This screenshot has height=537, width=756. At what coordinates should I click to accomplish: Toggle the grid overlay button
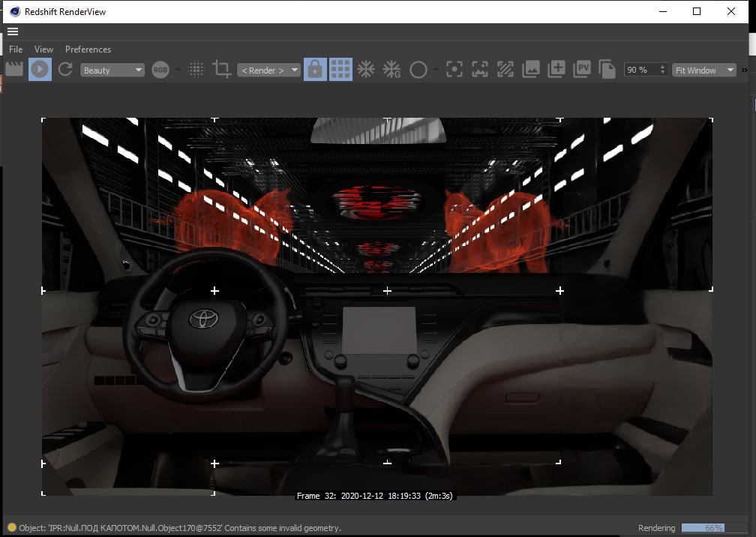pyautogui.click(x=340, y=70)
